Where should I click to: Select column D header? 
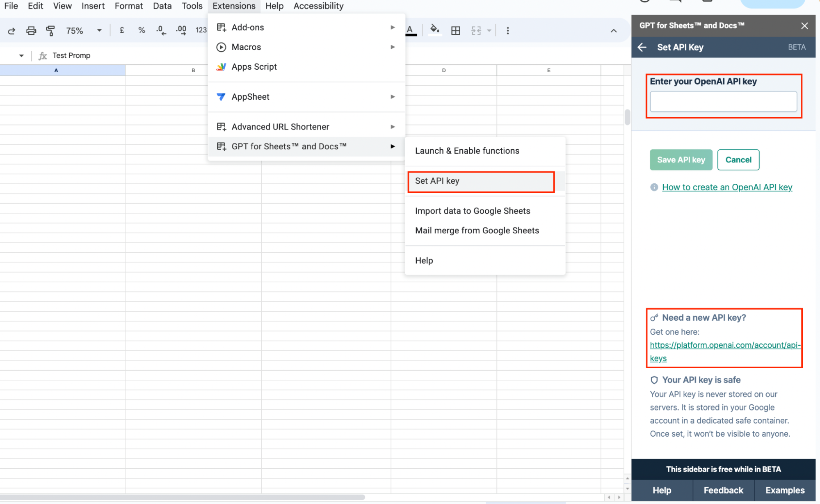point(444,71)
